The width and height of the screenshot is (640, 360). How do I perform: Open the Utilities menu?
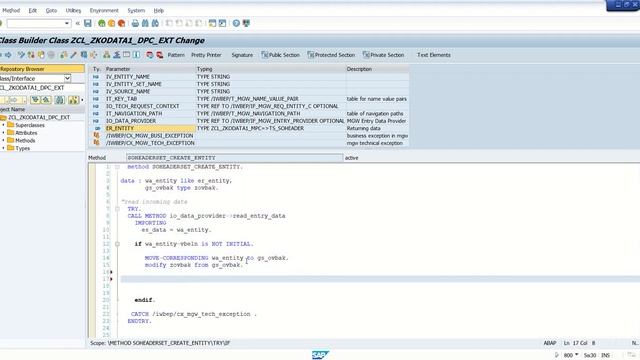pos(73,10)
